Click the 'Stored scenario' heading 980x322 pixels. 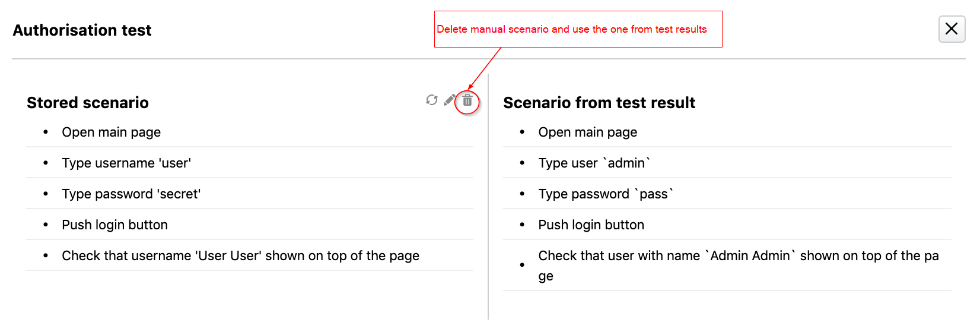(88, 103)
